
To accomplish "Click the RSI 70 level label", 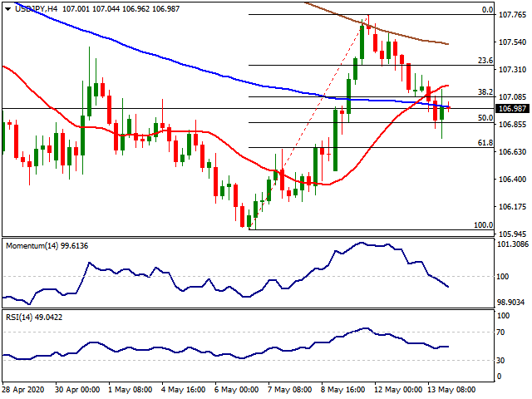I will [x=500, y=332].
